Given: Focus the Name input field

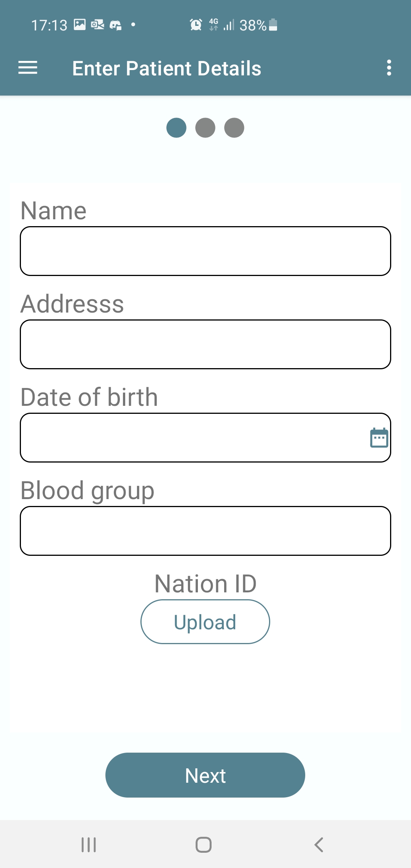Looking at the screenshot, I should click(x=205, y=251).
